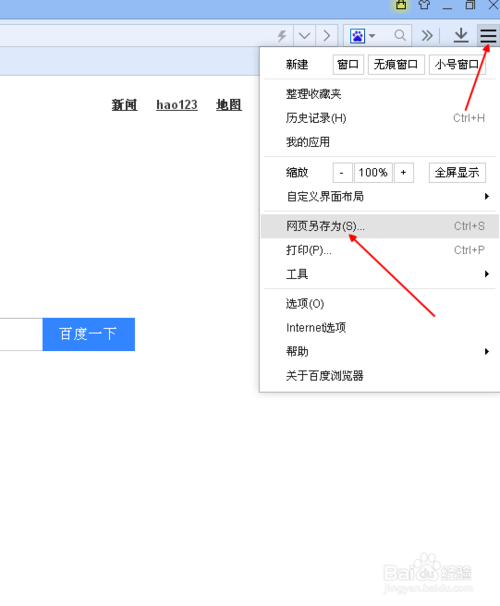
Task: Click the 无痕窗口 button
Action: pos(396,64)
